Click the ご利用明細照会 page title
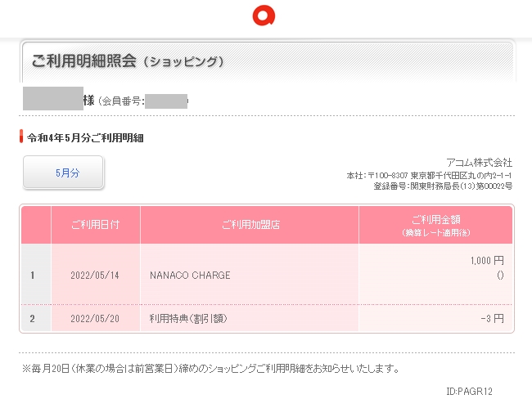Viewport: 532px width, 408px height. coord(84,61)
